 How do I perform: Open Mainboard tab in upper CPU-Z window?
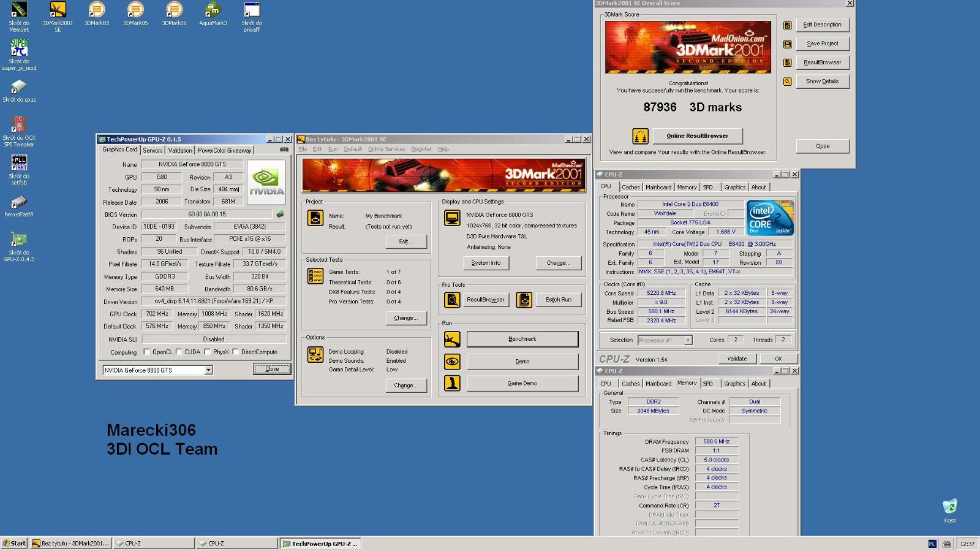click(x=658, y=188)
